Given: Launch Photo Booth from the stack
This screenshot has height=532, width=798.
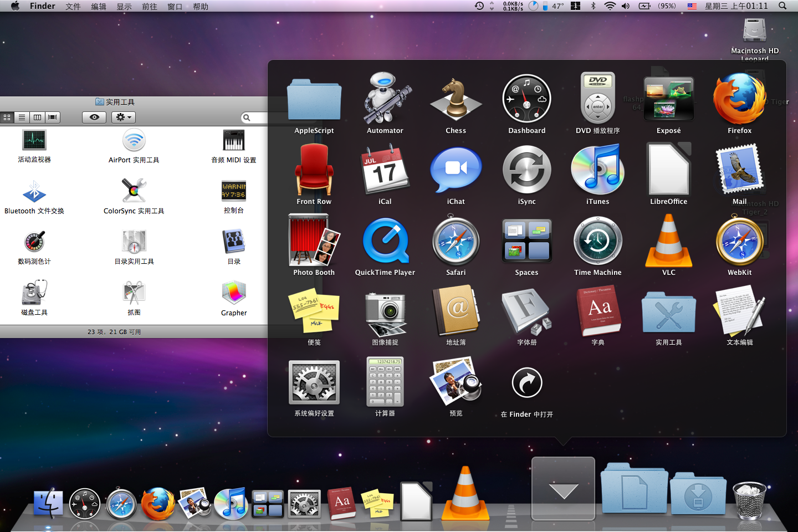Looking at the screenshot, I should pyautogui.click(x=314, y=241).
